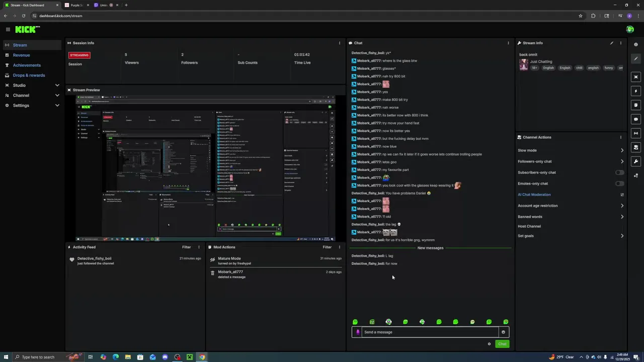Open Stream info panel three-dot menu
The image size is (644, 362).
tap(620, 43)
